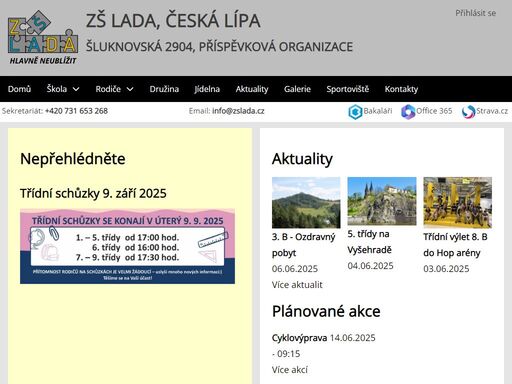Click the Strava.cz swirl icon
512x384 pixels.
468,112
